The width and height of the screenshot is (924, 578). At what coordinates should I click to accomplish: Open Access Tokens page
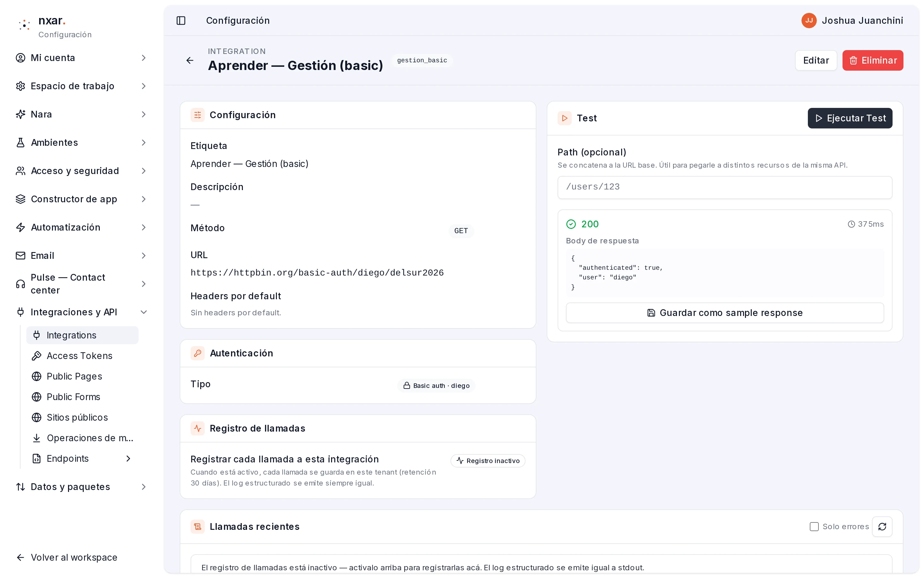tap(82, 355)
